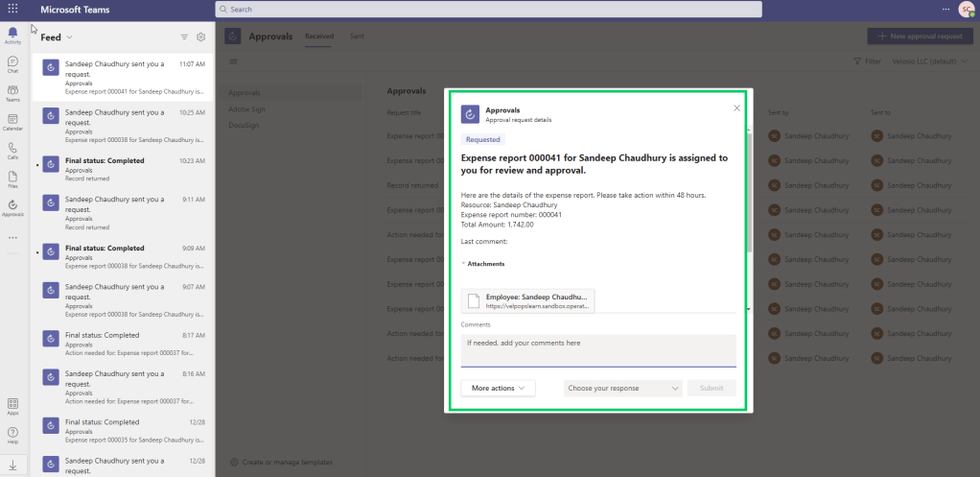
Task: Open the Employee: Sandeep Chaudhury attachment
Action: coord(527,300)
